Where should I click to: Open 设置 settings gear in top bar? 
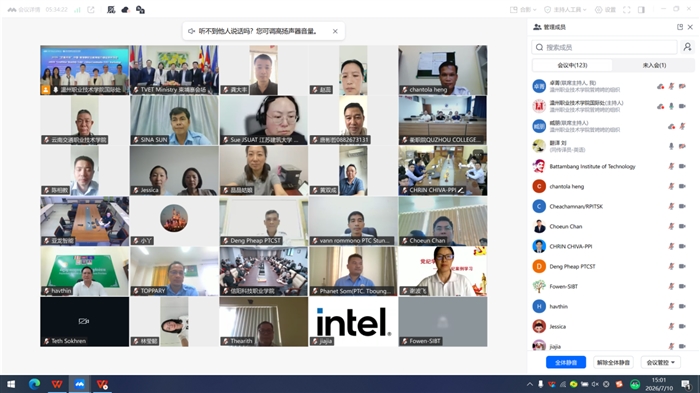(x=605, y=9)
